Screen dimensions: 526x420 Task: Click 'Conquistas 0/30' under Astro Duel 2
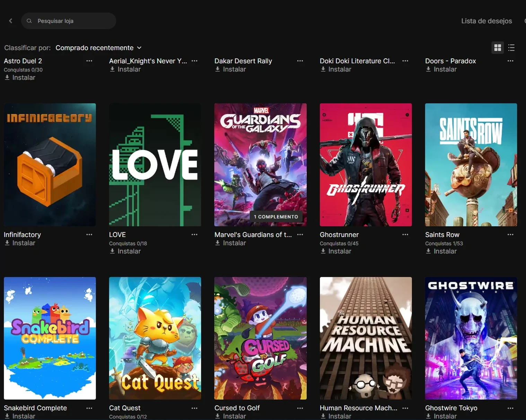(23, 70)
